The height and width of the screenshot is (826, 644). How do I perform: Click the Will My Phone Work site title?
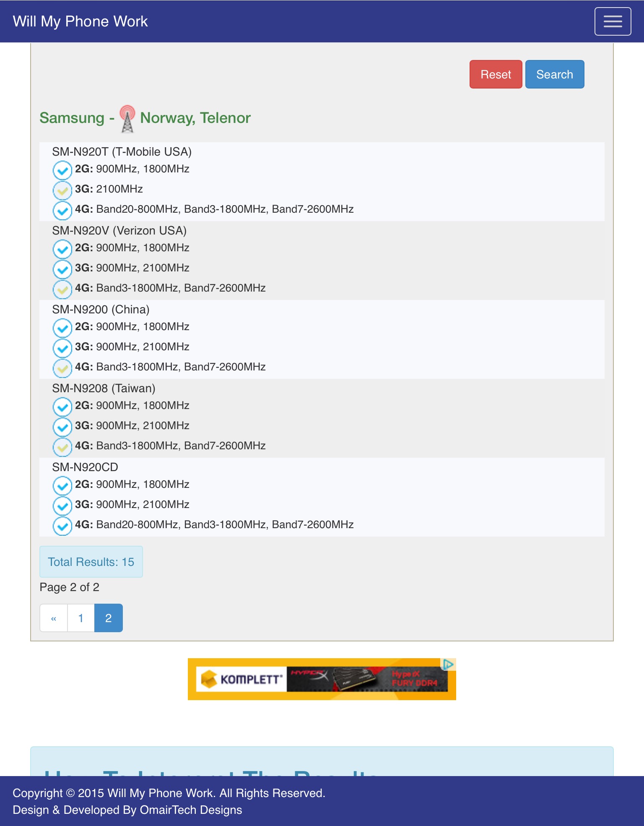[80, 21]
